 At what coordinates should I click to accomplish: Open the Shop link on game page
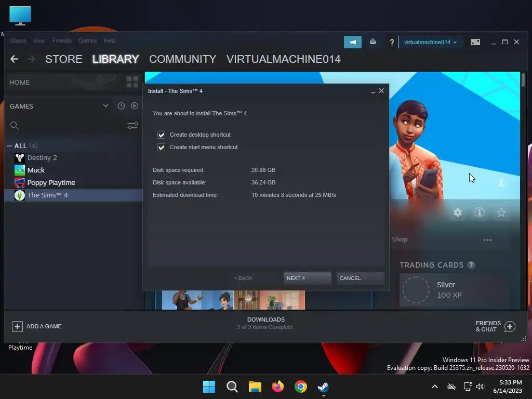[400, 239]
